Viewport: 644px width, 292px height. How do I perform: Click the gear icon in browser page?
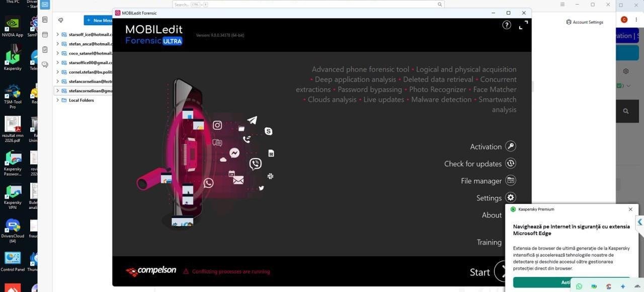[626, 71]
